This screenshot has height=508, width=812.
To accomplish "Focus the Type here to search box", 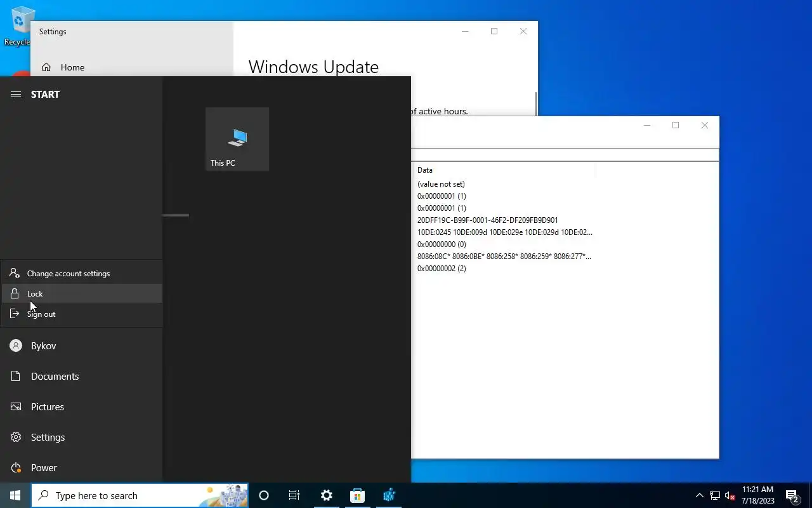I will (140, 495).
